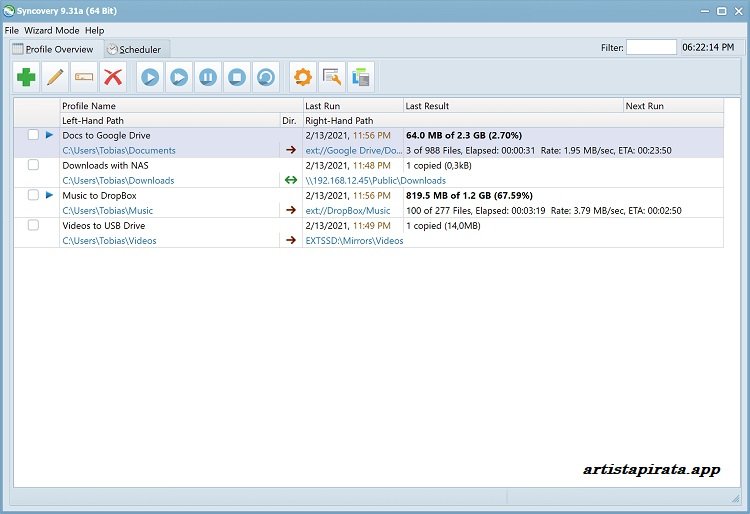Screen dimensions: 750x514
Task: Click the Left-Hand Path column header
Action: (x=170, y=120)
